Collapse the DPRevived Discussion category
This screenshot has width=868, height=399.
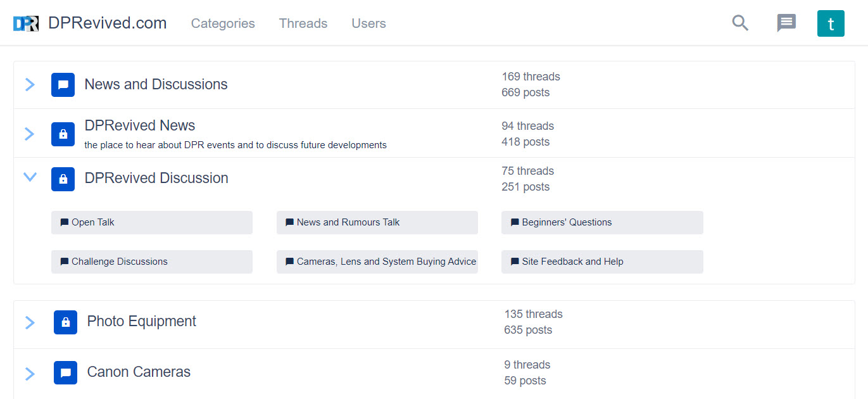coord(30,177)
